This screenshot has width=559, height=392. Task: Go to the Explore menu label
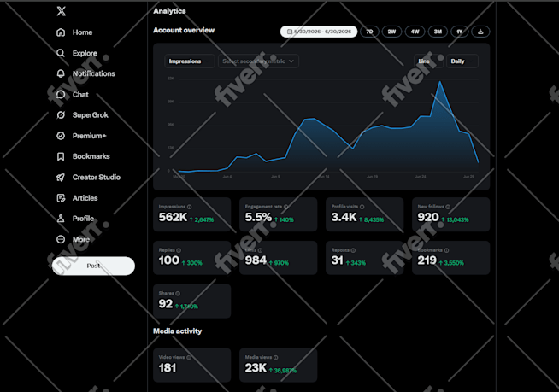pos(85,53)
